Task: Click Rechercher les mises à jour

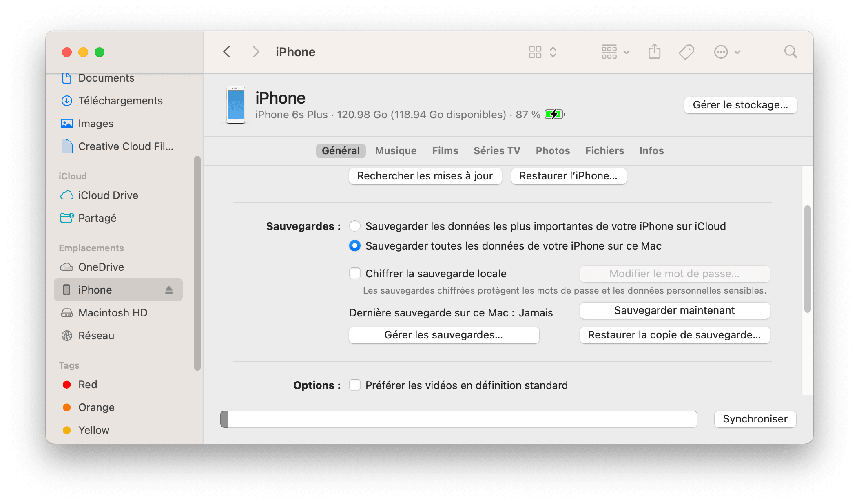Action: pos(425,176)
